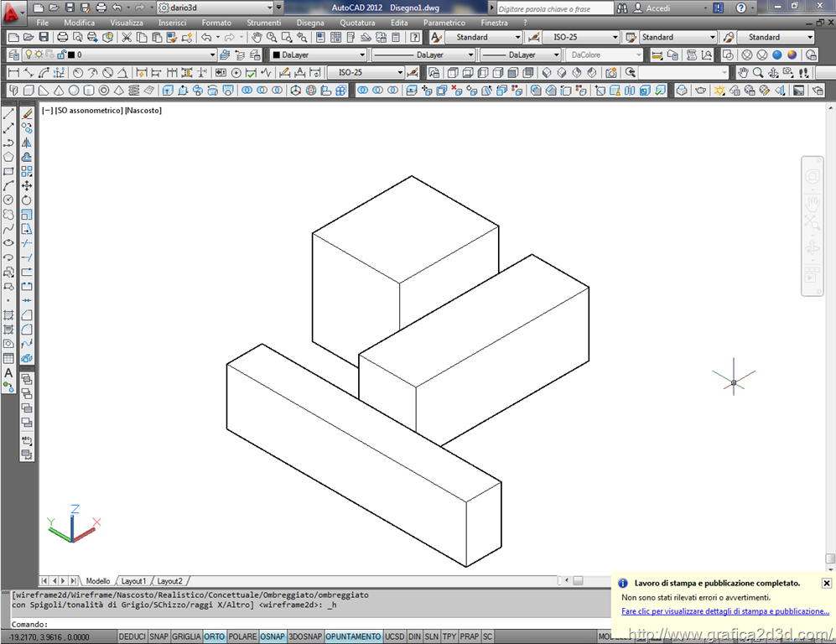The height and width of the screenshot is (644, 836).
Task: Toggle GRIGLIA grid display
Action: [186, 637]
